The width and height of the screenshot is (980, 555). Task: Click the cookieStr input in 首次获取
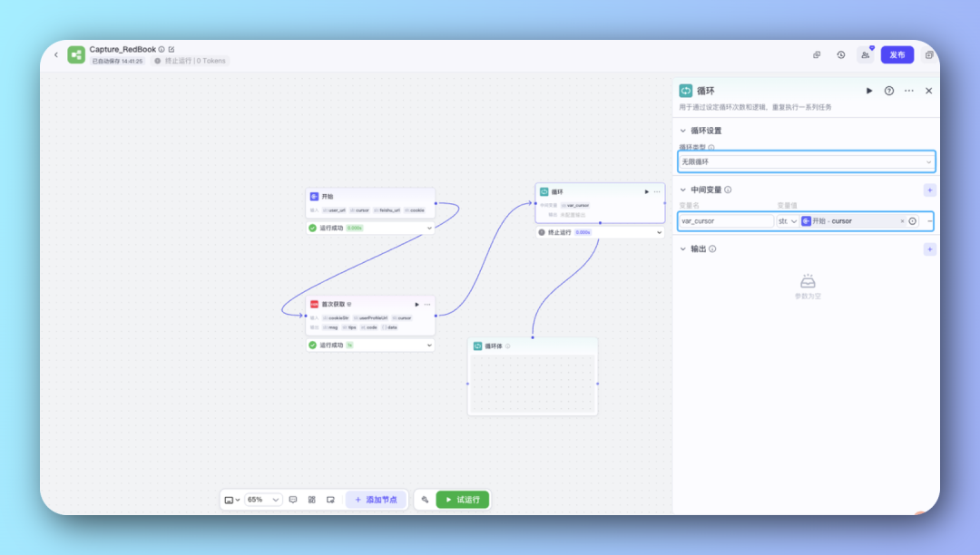tap(337, 318)
